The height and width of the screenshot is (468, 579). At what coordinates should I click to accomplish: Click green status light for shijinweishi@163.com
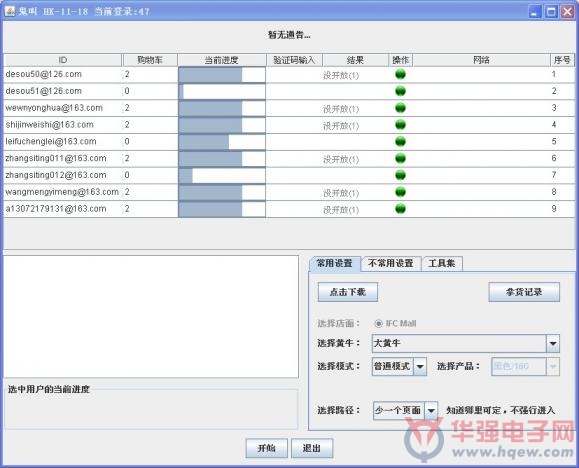(x=400, y=124)
